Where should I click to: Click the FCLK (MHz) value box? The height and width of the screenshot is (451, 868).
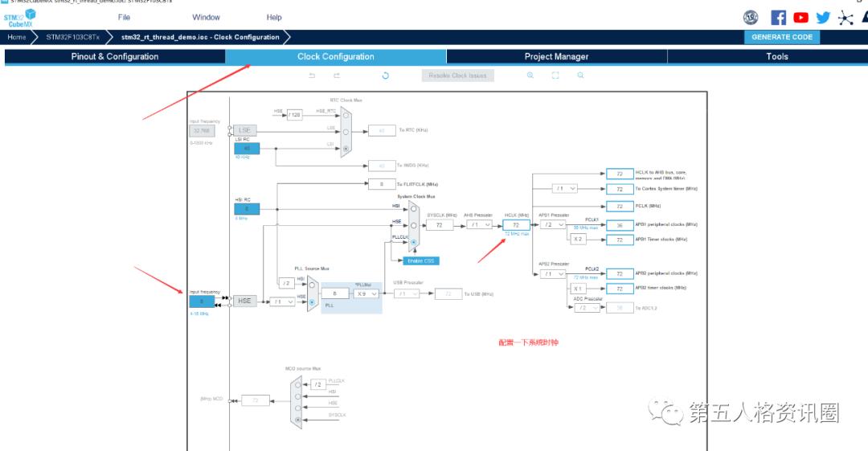(620, 206)
